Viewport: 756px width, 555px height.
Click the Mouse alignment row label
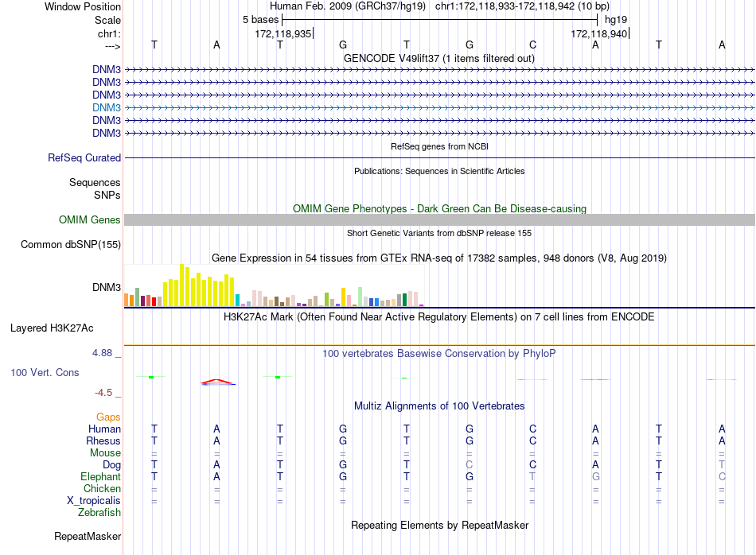pos(106,453)
